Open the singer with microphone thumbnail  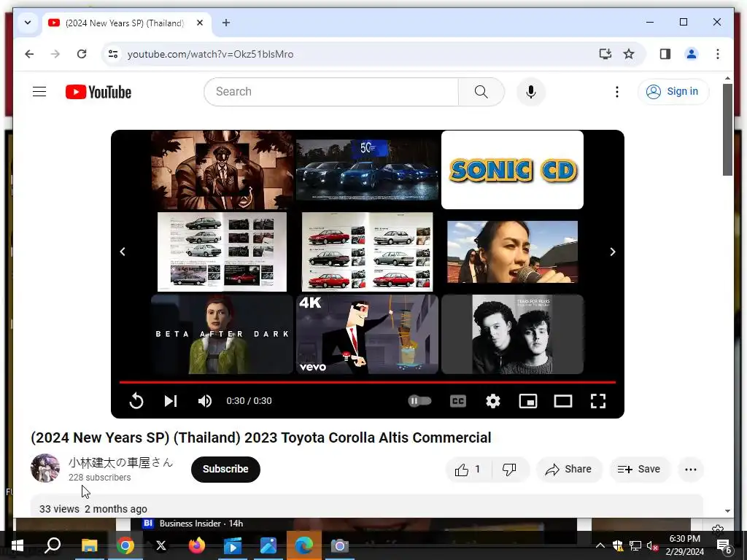(512, 252)
